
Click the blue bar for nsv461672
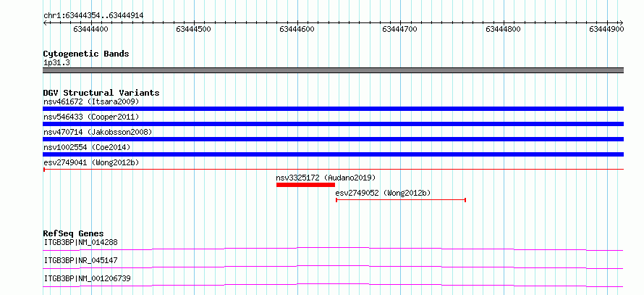[x=334, y=109]
